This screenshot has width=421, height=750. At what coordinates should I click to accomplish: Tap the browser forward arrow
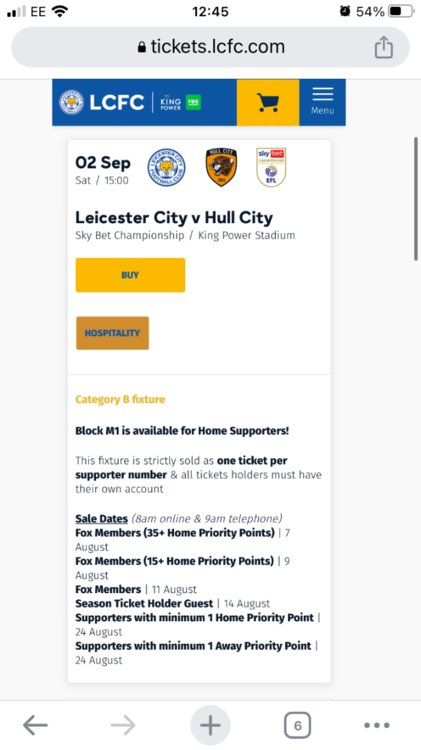pyautogui.click(x=123, y=726)
